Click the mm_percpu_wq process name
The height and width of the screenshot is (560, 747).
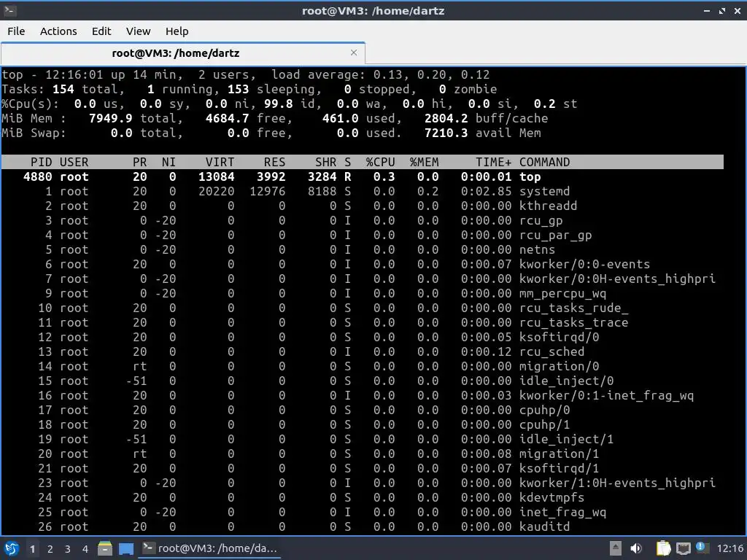(562, 294)
